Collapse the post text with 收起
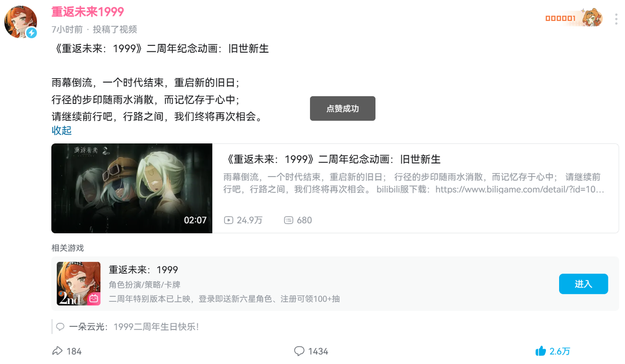Screen dimensions: 625x364 point(62,130)
